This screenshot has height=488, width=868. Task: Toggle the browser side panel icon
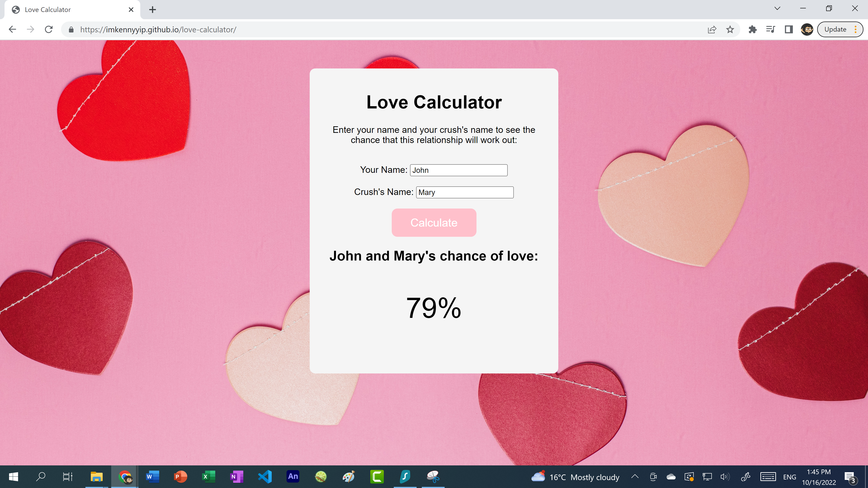(x=788, y=29)
